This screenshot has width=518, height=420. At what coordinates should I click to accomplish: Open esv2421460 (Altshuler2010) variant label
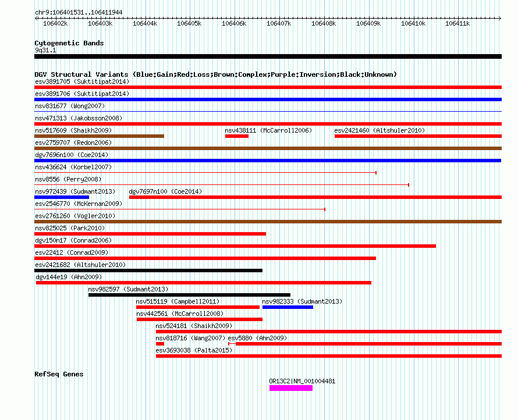[x=379, y=130]
